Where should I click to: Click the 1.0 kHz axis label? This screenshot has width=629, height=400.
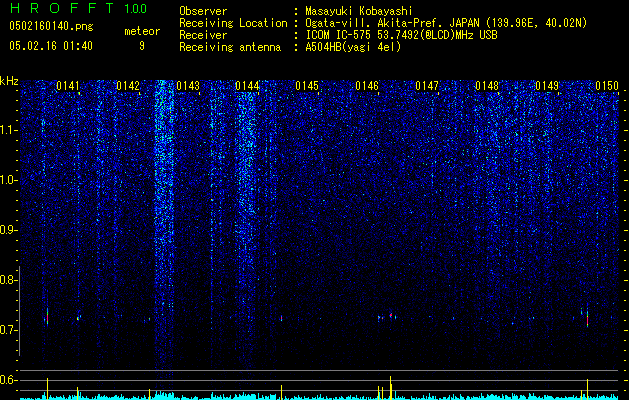pos(9,180)
